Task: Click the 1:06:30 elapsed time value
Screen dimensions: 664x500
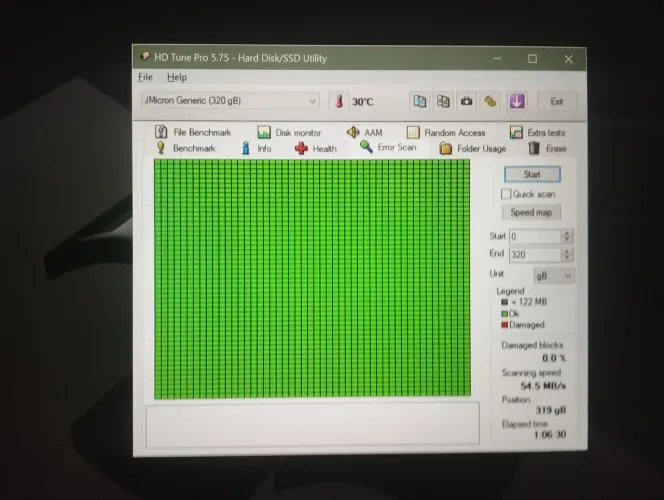Action: (550, 434)
